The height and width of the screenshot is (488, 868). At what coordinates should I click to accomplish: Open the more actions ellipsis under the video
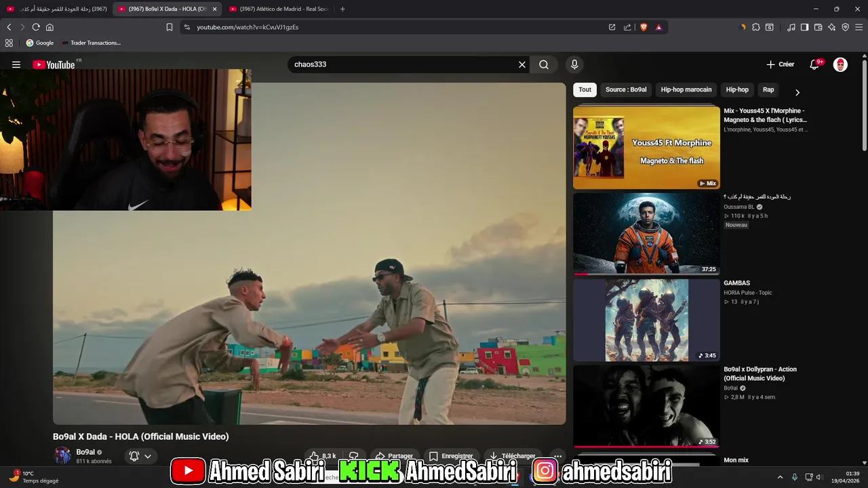pos(557,456)
